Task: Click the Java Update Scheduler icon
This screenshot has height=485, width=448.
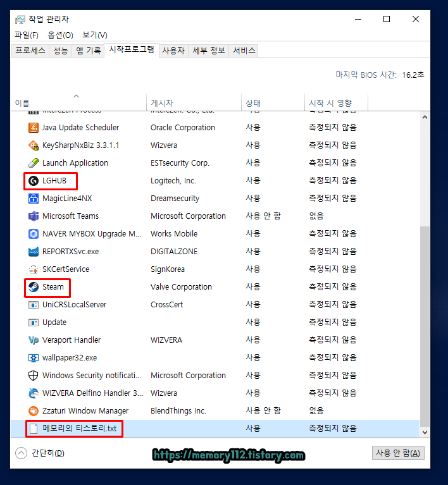Action: tap(34, 128)
